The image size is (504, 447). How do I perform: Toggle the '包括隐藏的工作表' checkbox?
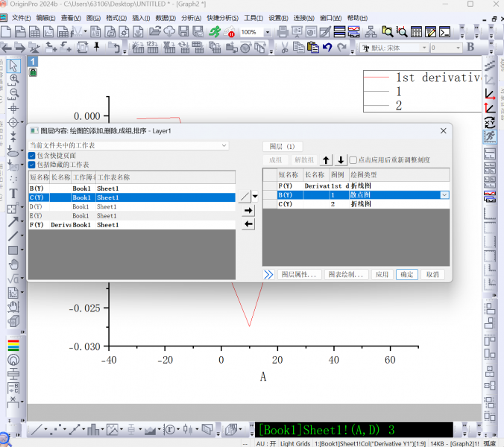pyautogui.click(x=31, y=165)
